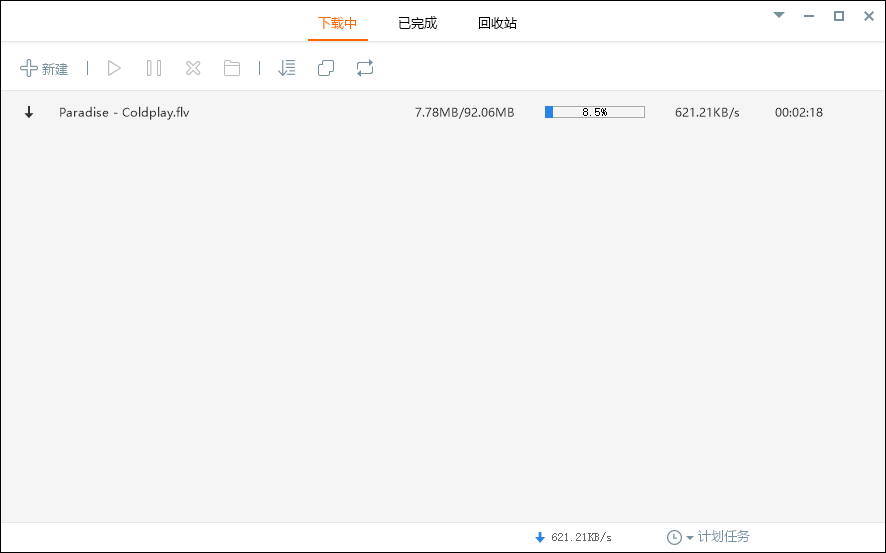Click the loop arrows icon in the toolbar
Screen dimensions: 886x553
364,68
